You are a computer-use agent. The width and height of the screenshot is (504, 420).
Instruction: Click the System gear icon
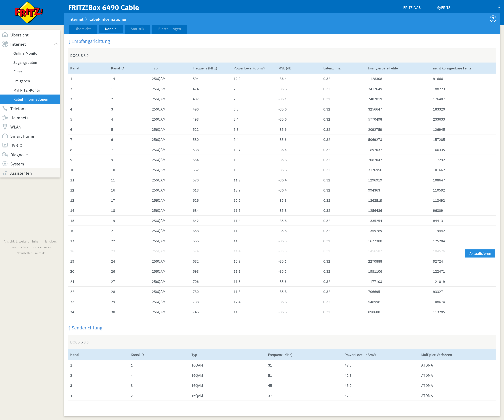tap(5, 164)
